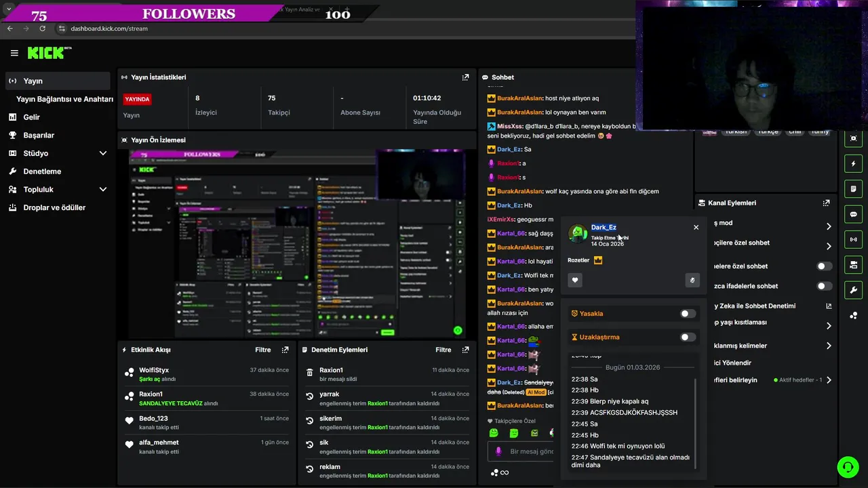
Task: Click the heart icon in Dark_Ez user card
Action: 575,280
